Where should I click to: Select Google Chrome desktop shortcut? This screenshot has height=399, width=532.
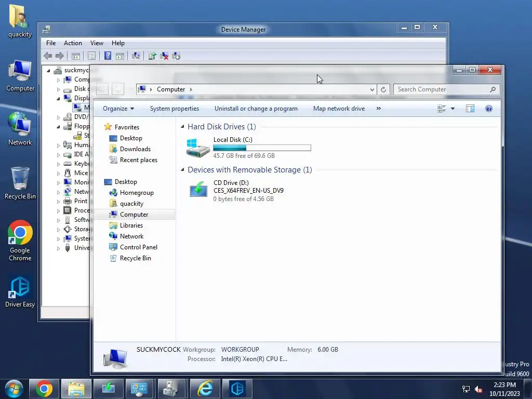20,241
